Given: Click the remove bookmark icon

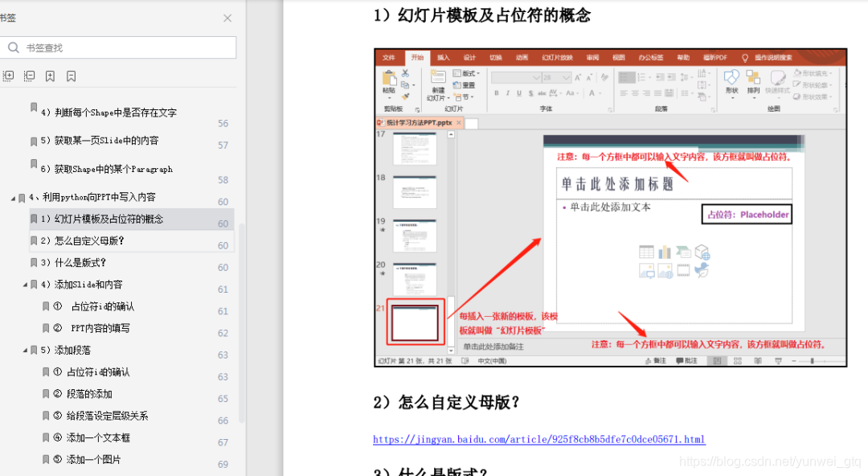Looking at the screenshot, I should pos(71,76).
